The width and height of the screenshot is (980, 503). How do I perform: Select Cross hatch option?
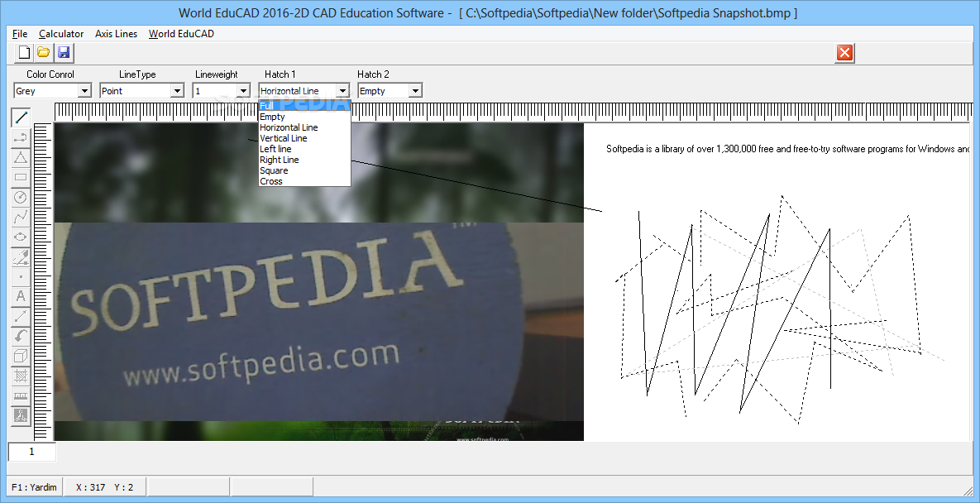click(304, 181)
